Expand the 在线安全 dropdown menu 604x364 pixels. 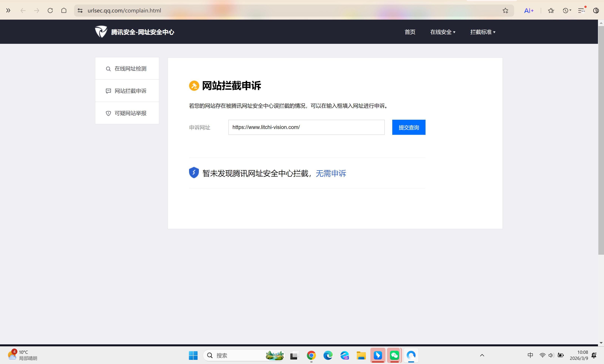443,32
